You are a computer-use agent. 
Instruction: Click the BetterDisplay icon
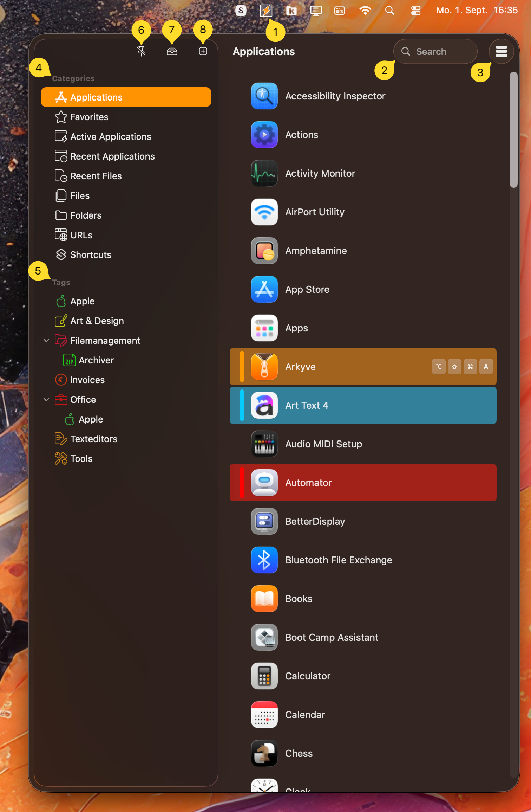(264, 521)
